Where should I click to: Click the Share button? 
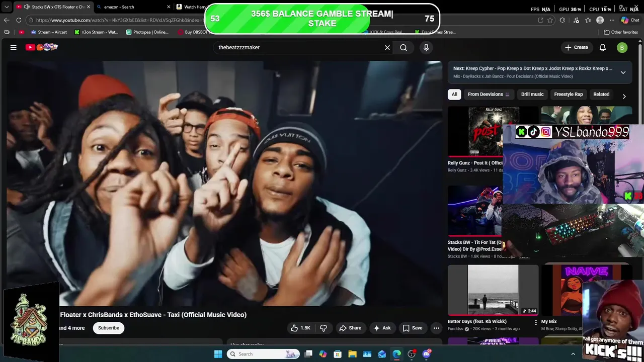pos(350,328)
